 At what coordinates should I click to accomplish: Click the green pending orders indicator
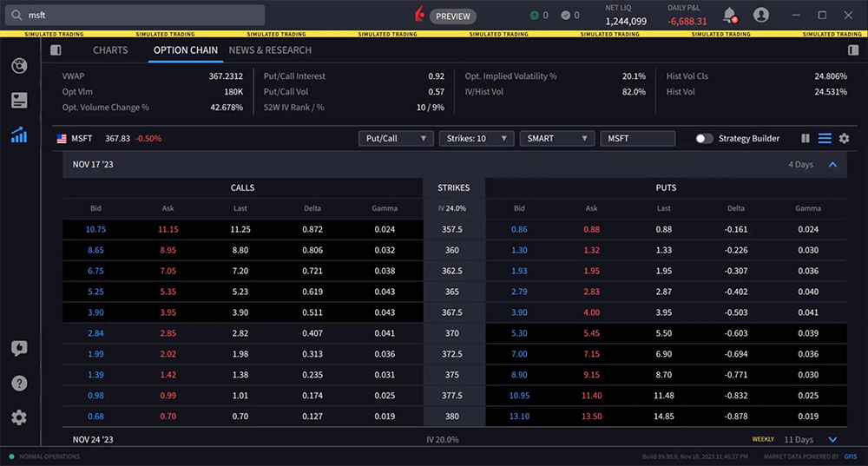pyautogui.click(x=534, y=16)
